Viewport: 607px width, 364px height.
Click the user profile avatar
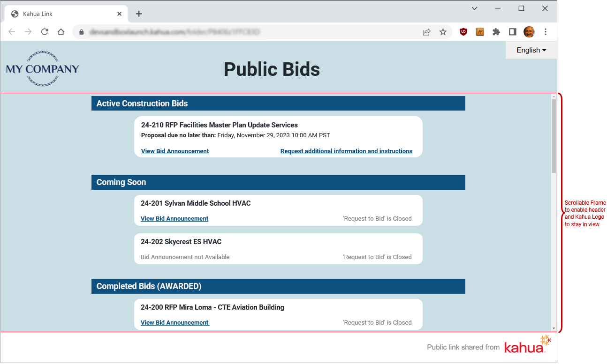click(x=529, y=32)
